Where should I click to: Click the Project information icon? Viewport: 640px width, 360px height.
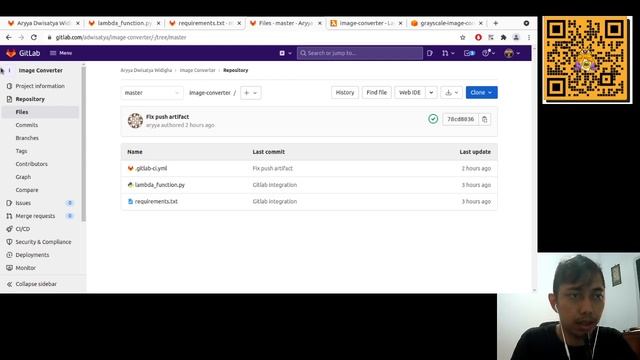(x=9, y=86)
